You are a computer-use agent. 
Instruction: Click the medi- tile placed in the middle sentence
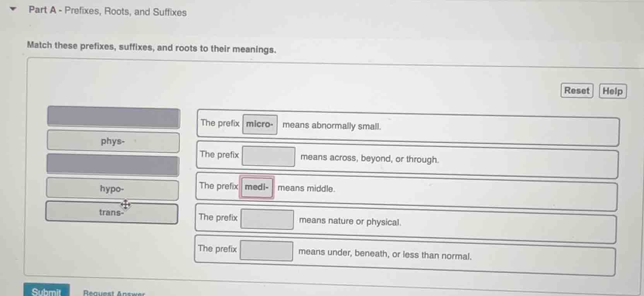tap(256, 186)
